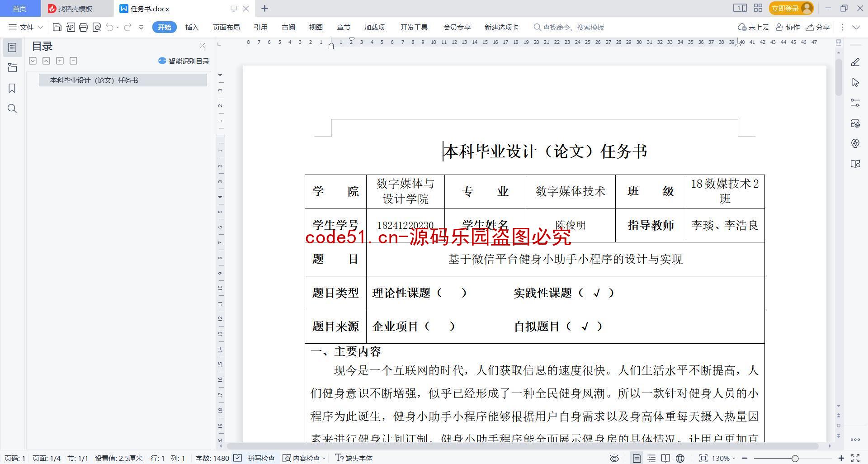Switch to page view mode in status bar
This screenshot has width=868, height=464.
click(x=637, y=458)
